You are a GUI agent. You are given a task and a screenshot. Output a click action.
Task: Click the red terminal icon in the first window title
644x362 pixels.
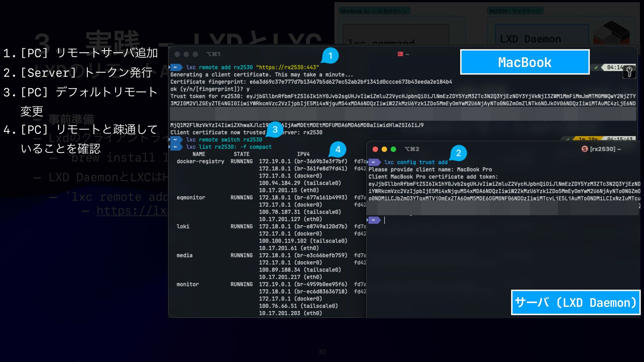click(400, 54)
